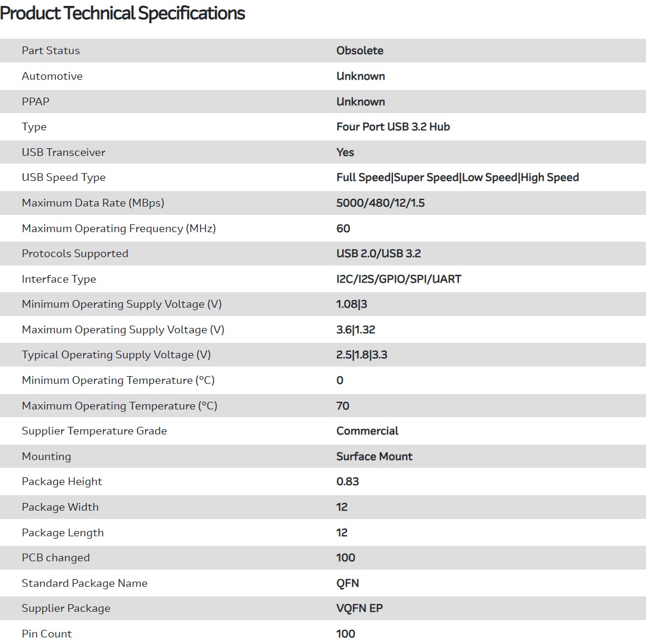Click the Part Status label
This screenshot has width=646, height=644.
[51, 51]
